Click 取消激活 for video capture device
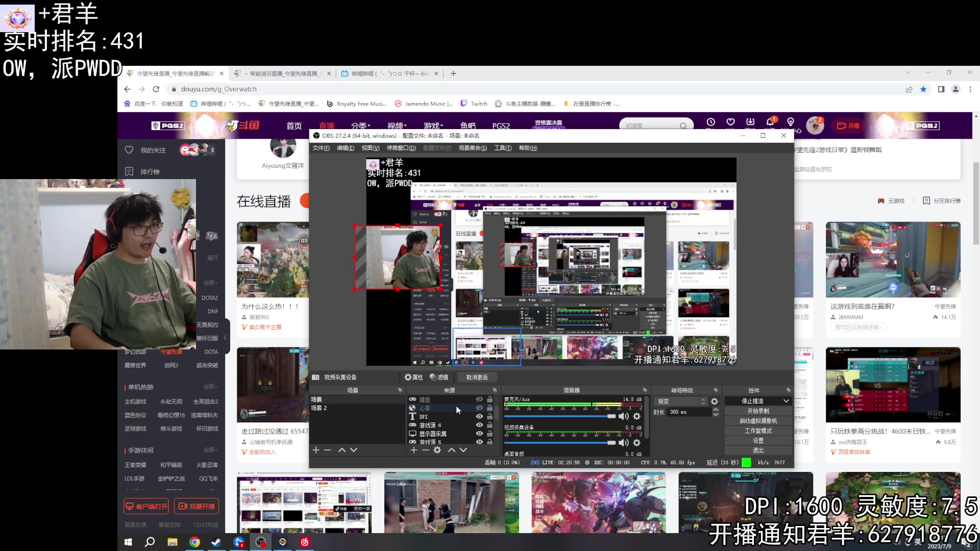 tap(477, 377)
